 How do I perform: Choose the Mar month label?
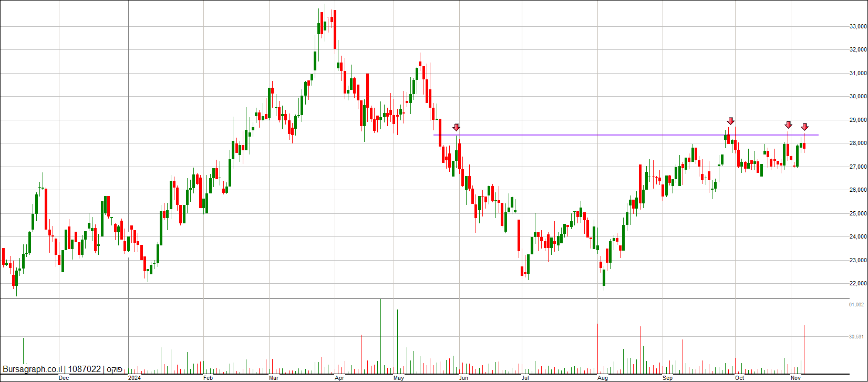pos(274,378)
